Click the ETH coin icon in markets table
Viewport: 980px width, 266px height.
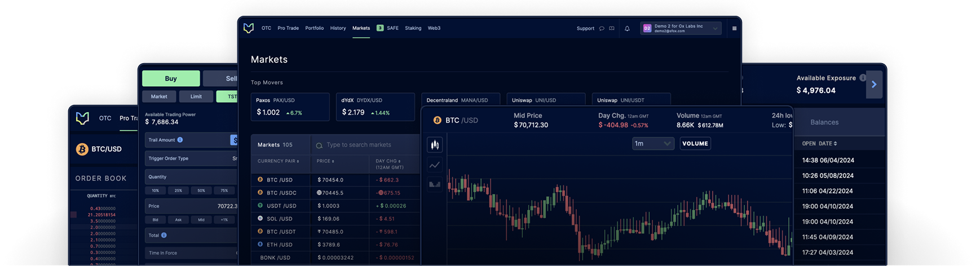(260, 244)
